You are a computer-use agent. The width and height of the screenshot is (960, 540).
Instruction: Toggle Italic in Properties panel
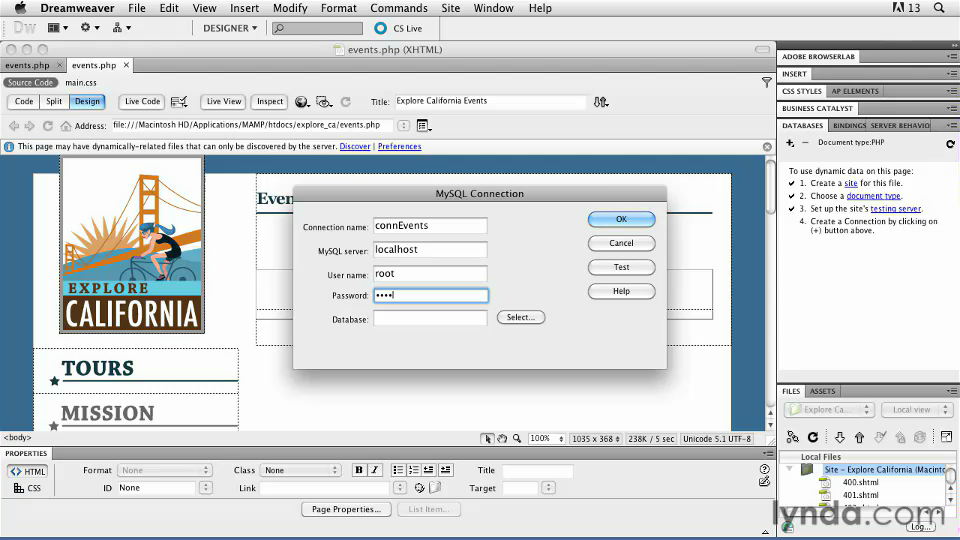(x=375, y=470)
